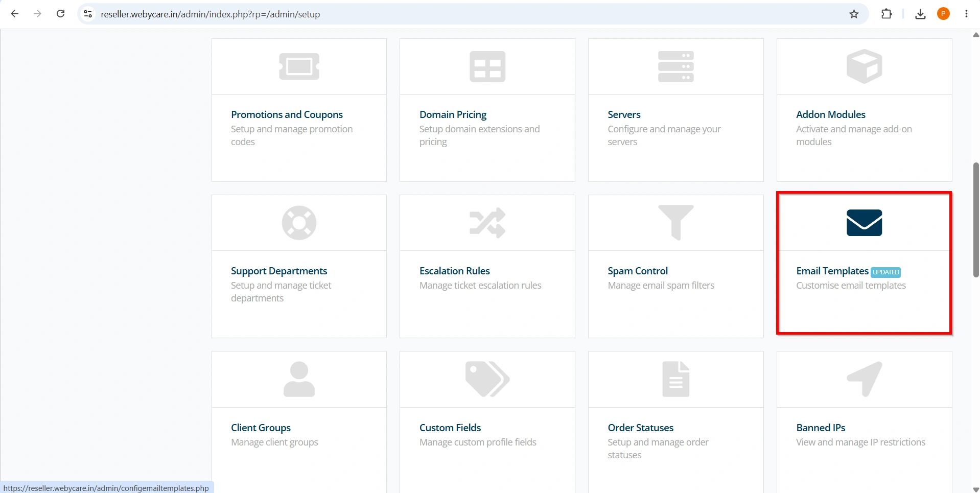Viewport: 980px width, 493px height.
Task: Open the browser extensions puzzle icon
Action: click(886, 14)
